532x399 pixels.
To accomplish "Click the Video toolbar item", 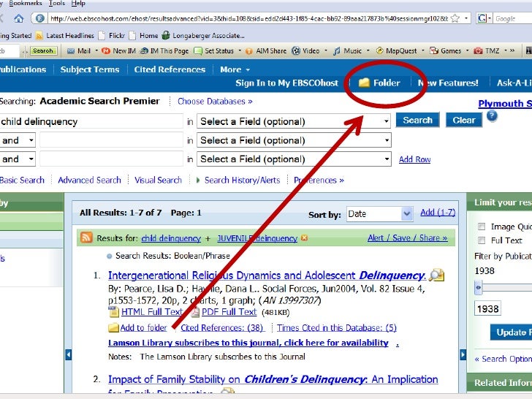I will pos(305,51).
